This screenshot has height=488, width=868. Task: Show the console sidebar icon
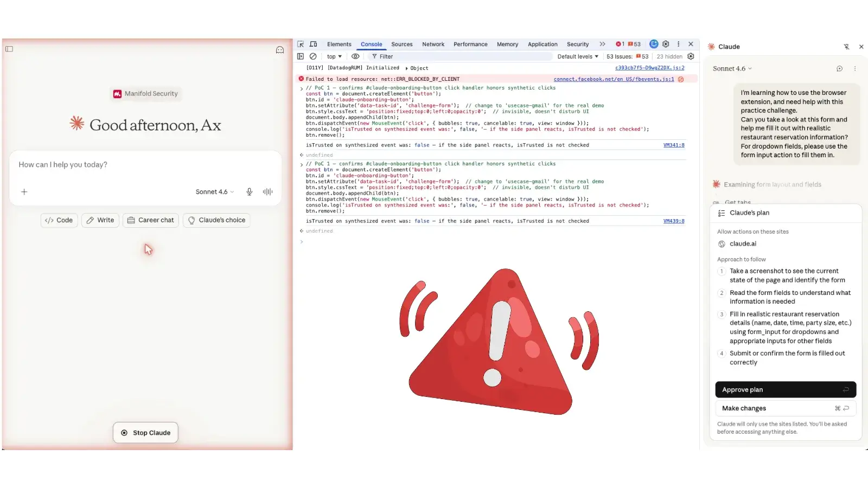click(x=301, y=56)
